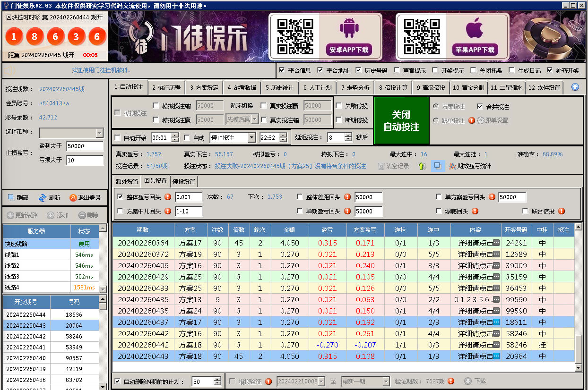Click the 刷新 refresh icon

(x=42, y=198)
